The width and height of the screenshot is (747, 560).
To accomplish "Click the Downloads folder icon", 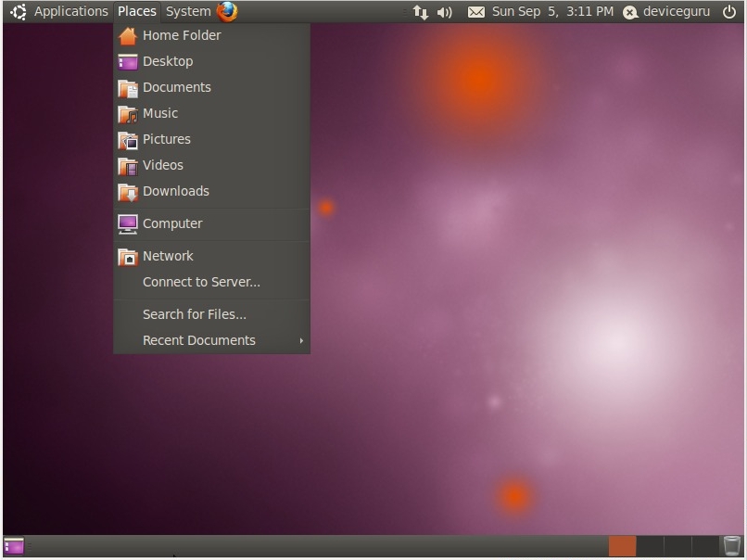I will tap(128, 192).
